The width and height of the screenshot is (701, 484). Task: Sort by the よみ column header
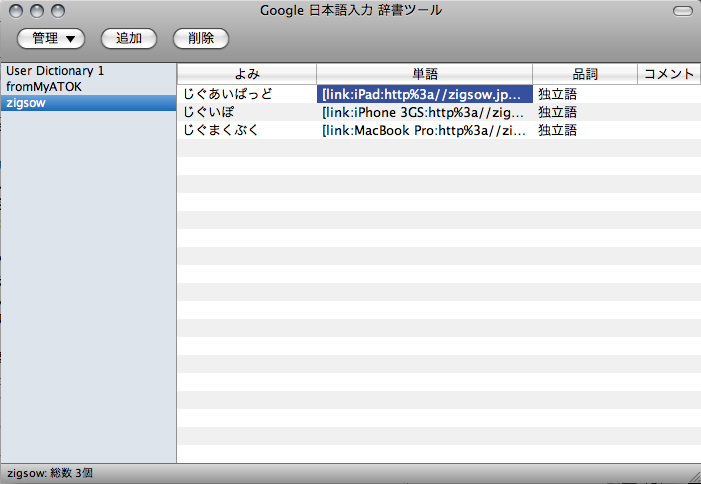(x=247, y=74)
